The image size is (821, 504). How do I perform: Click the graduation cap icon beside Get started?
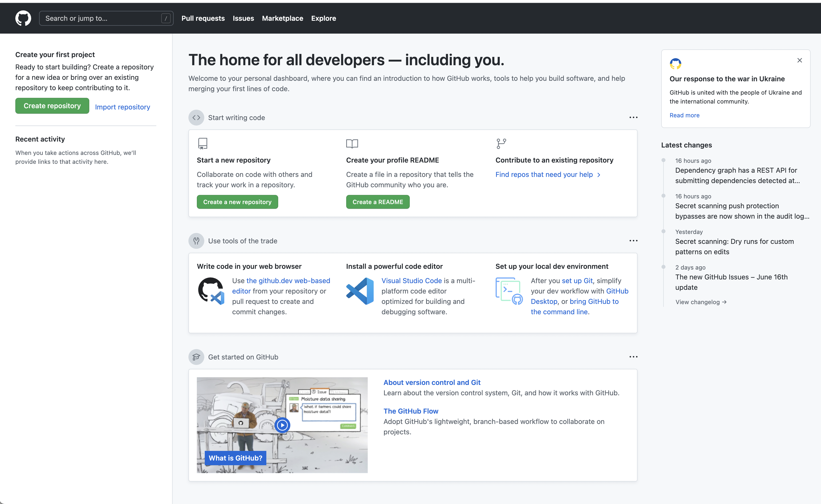click(x=196, y=357)
